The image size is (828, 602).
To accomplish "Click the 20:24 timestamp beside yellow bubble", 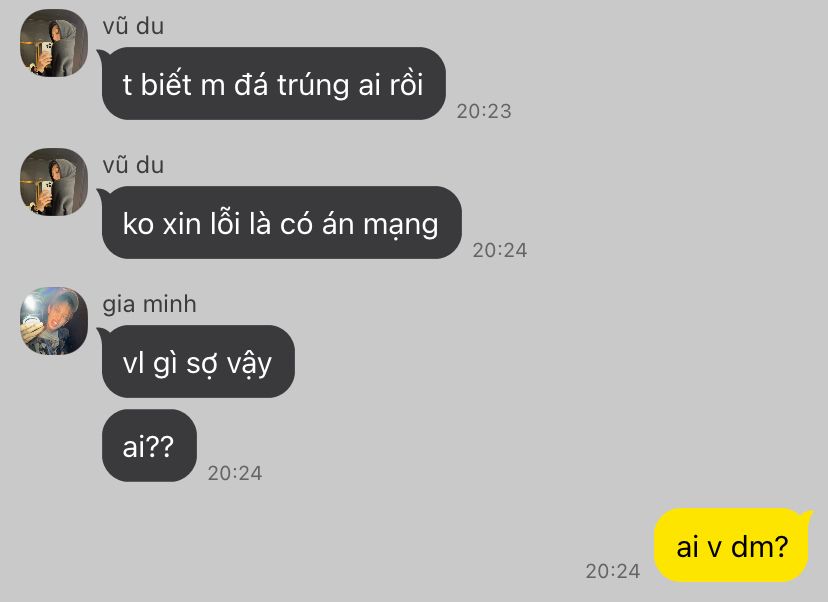I will (x=613, y=570).
